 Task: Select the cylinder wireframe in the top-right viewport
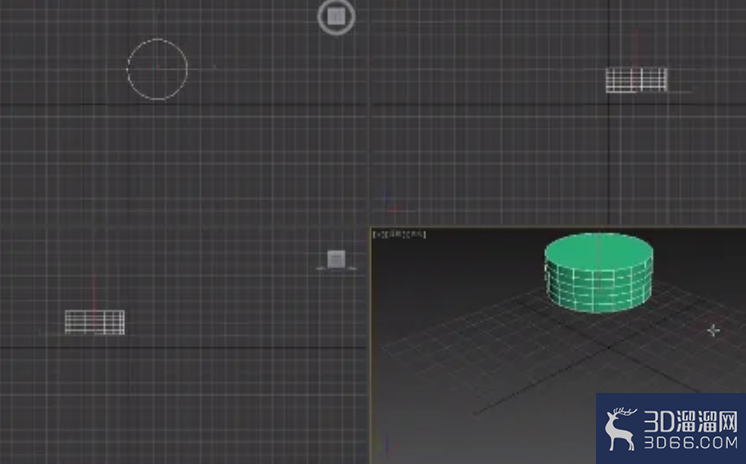[x=636, y=79]
